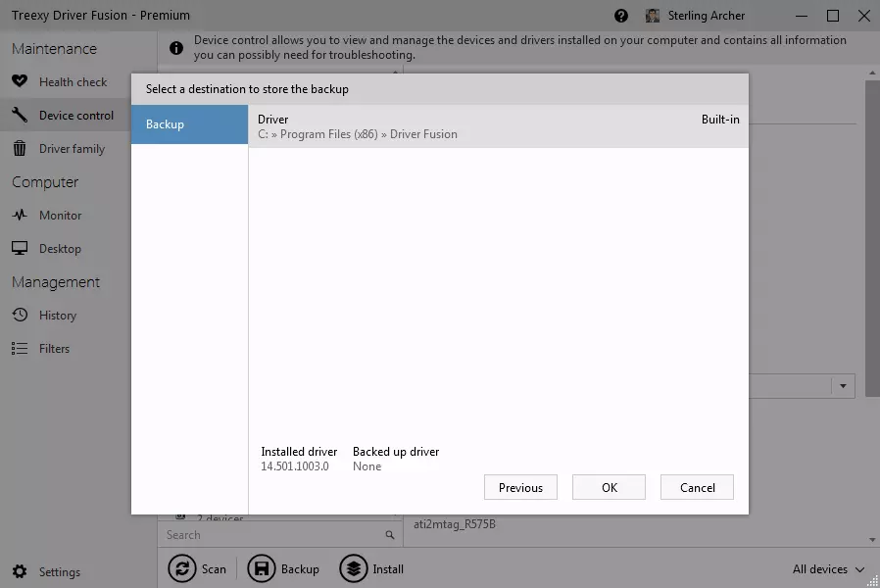The height and width of the screenshot is (588, 880).
Task: Click the right vertical scrollbar
Action: pos(872,238)
